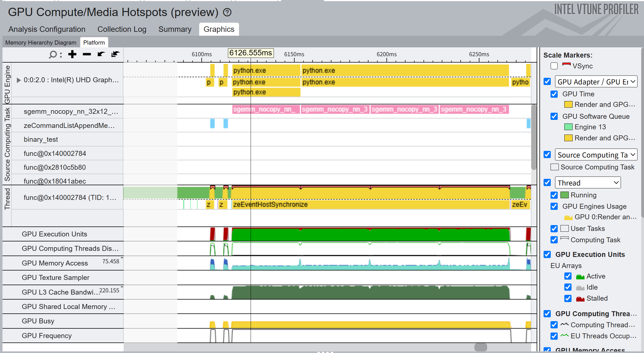Uncheck the GPU Execution Units checkbox

coord(547,254)
